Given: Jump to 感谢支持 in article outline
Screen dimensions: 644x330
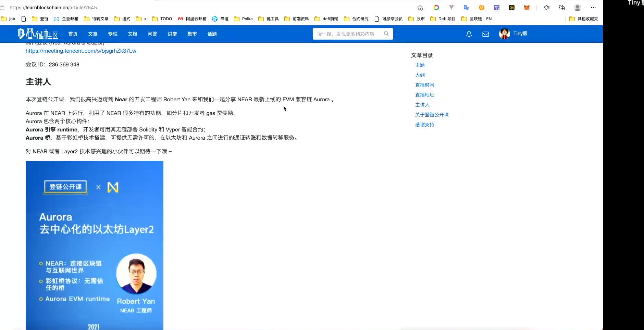Looking at the screenshot, I should 425,125.
